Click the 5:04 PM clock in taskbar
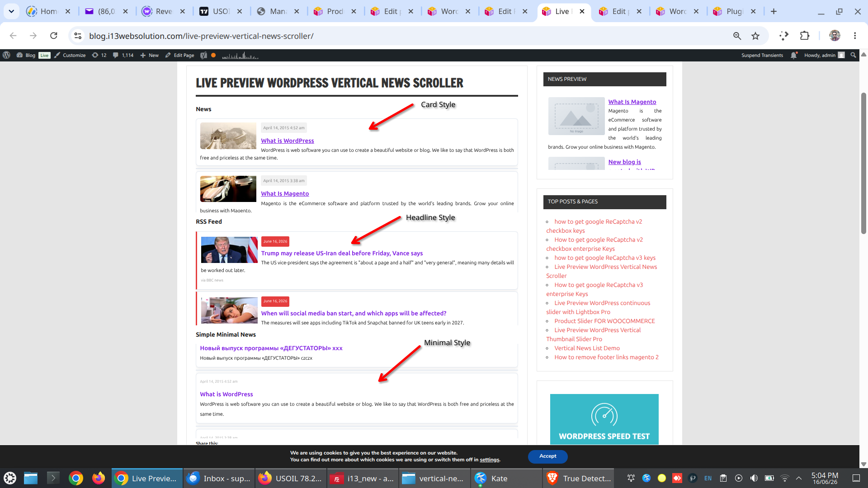 pos(825,478)
